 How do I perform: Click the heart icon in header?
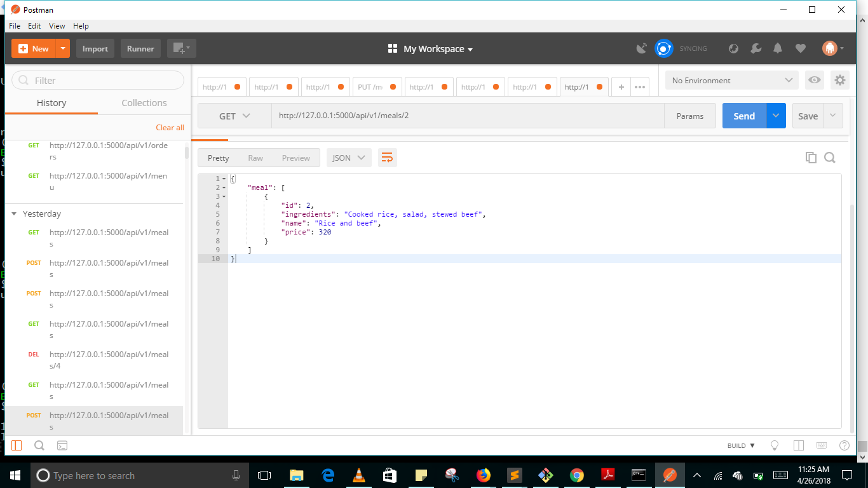tap(801, 48)
